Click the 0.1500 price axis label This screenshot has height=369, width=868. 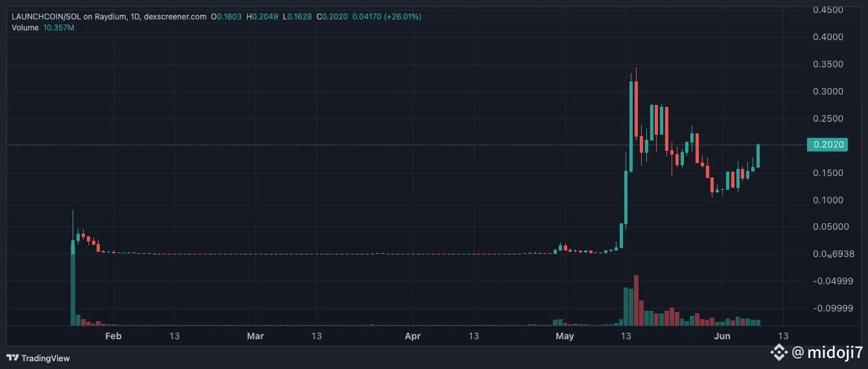point(828,173)
